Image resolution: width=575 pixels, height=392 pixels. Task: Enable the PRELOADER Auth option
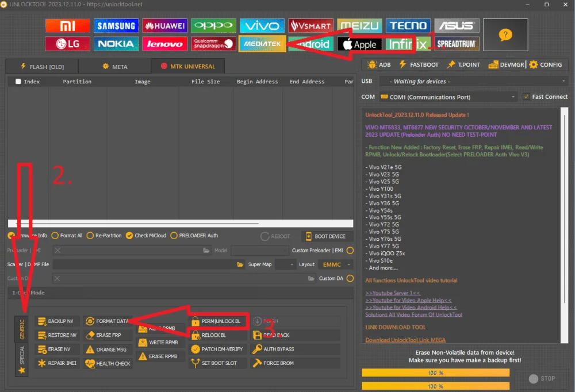point(194,236)
